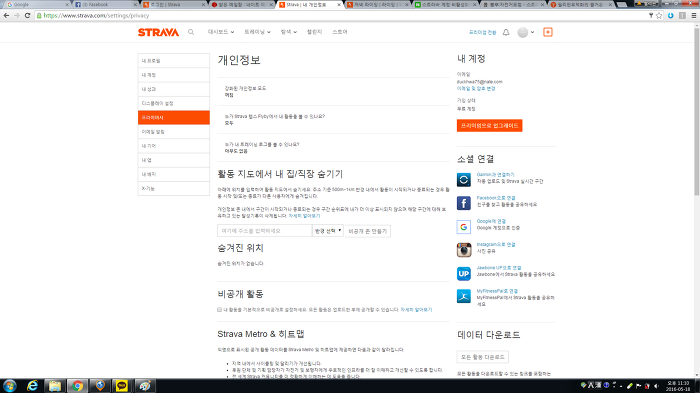
Task: Click the 모든 활동 다운로드 button
Action: [483, 357]
